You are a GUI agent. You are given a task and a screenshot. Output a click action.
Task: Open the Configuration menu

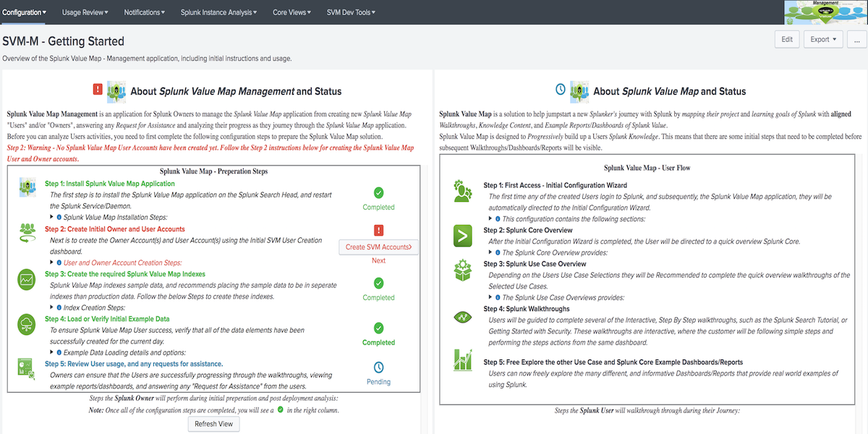click(24, 12)
